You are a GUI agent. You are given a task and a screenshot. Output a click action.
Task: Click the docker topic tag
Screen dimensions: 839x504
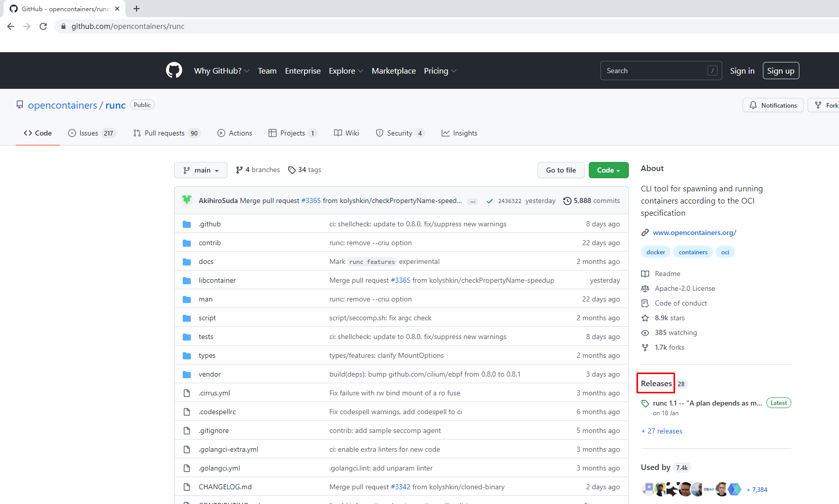pyautogui.click(x=655, y=252)
